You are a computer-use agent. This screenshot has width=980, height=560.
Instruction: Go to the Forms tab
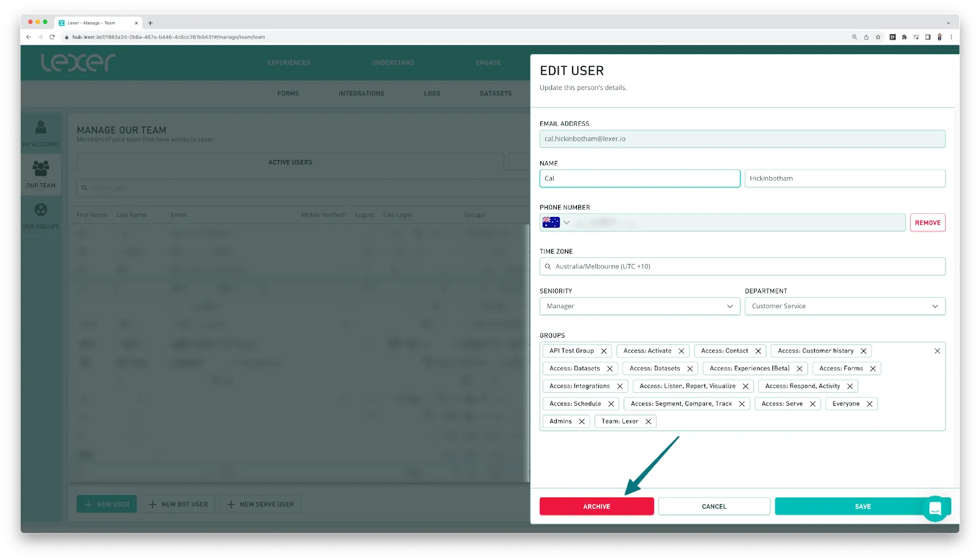[288, 94]
